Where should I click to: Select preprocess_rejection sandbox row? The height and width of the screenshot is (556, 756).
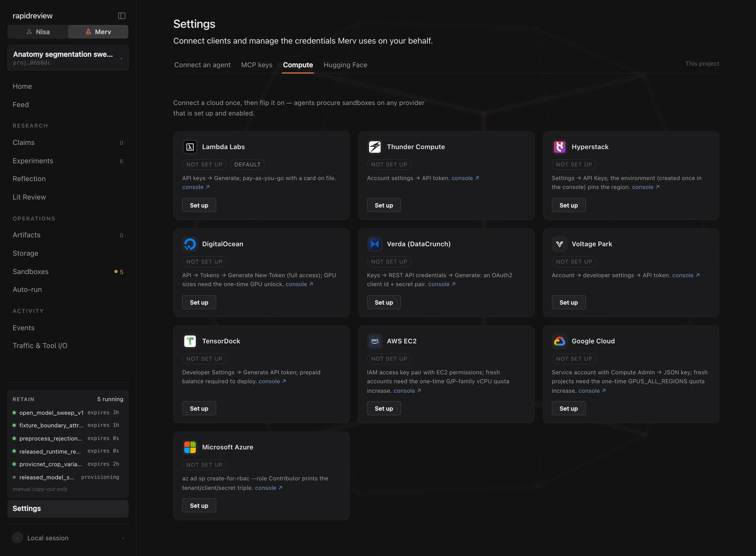click(68, 439)
